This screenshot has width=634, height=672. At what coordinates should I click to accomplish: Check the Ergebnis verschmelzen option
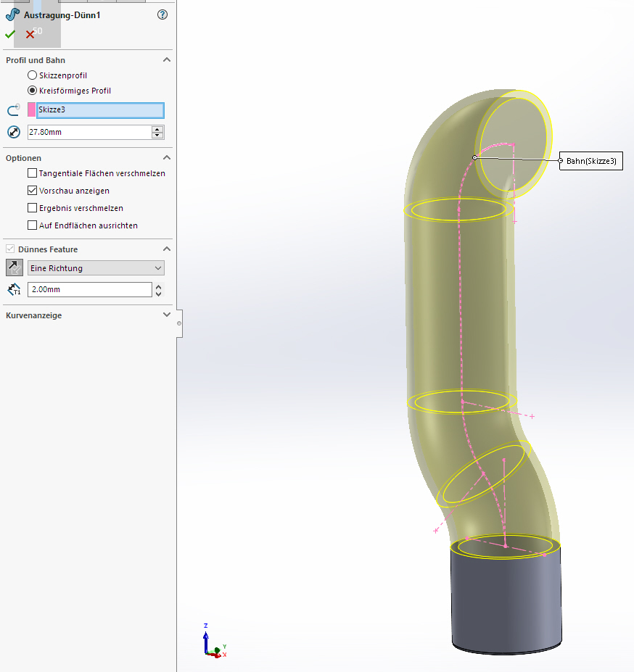[32, 208]
